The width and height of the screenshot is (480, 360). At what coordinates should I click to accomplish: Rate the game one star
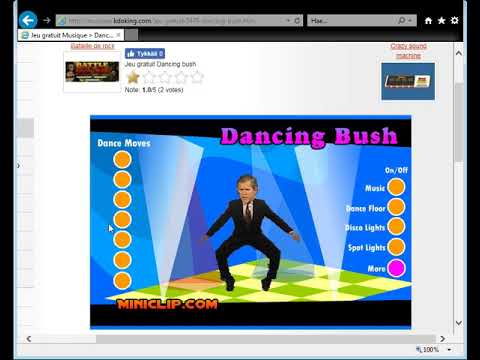tap(133, 77)
